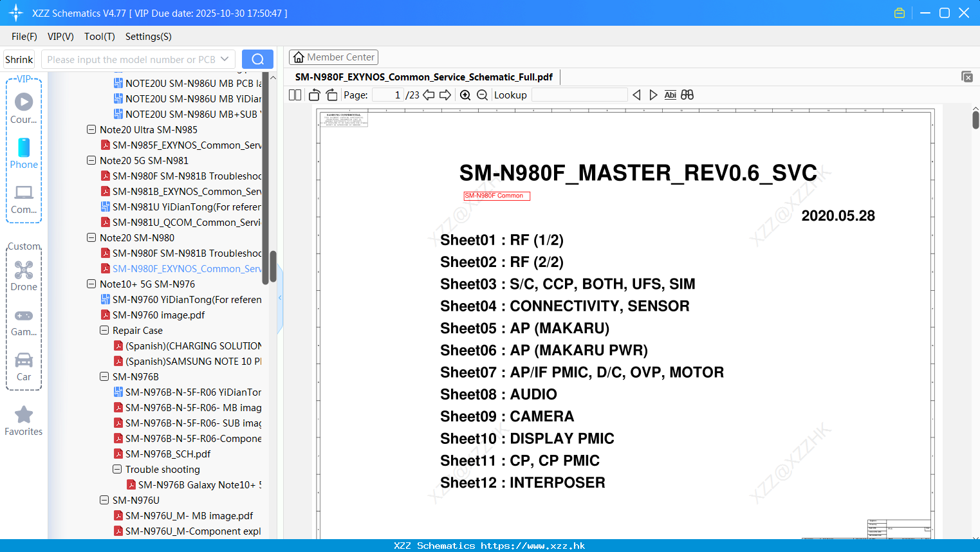Zoom out of the schematic page
Image resolution: width=980 pixels, height=552 pixels.
(481, 95)
